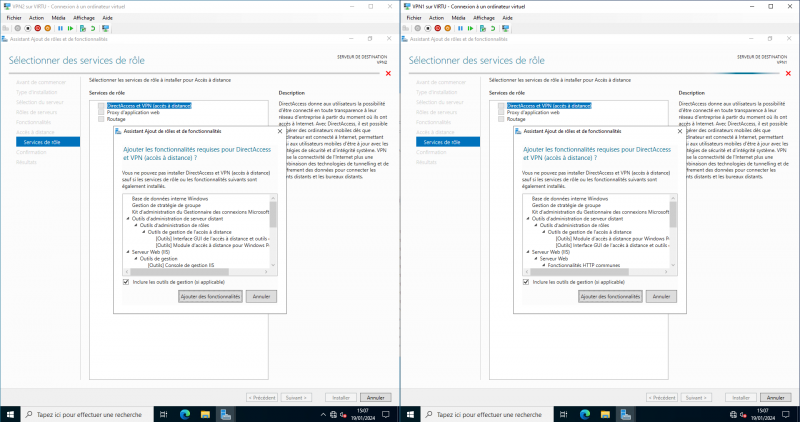Open Média menu in VPN2 window

pos(59,18)
